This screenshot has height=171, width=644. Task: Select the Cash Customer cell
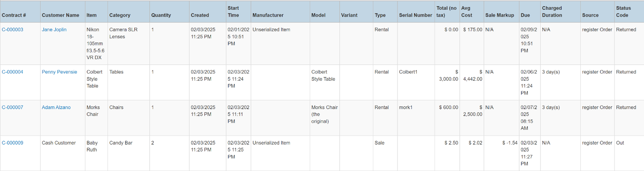coord(59,143)
